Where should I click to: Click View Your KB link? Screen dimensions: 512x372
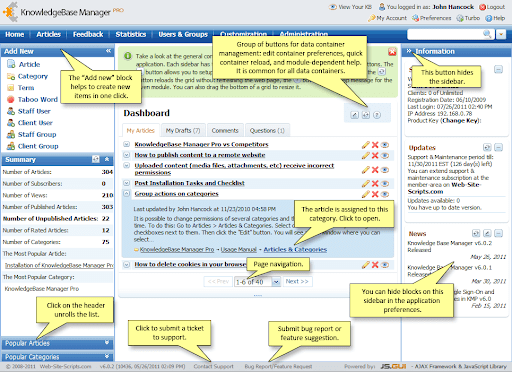point(350,7)
